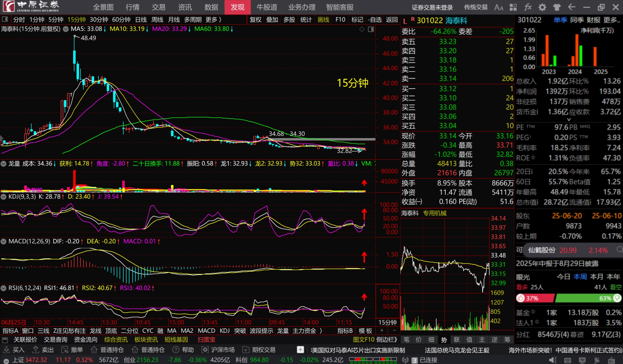Click the gear settings icon

tap(542, 7)
